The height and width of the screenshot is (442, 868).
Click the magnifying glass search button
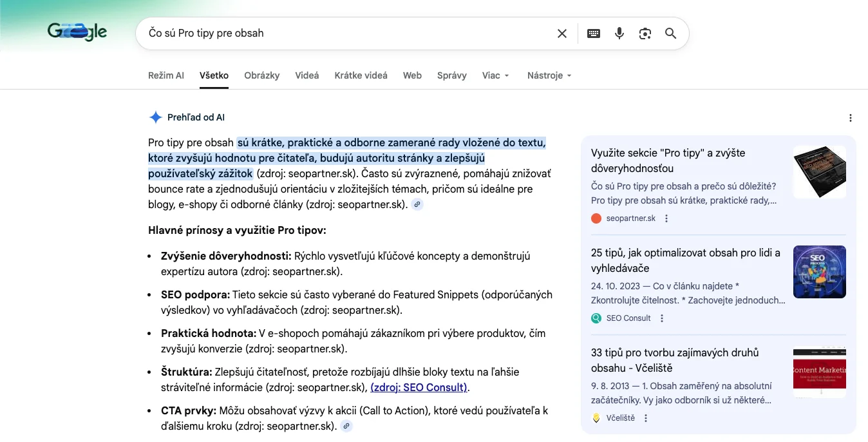[x=670, y=34]
